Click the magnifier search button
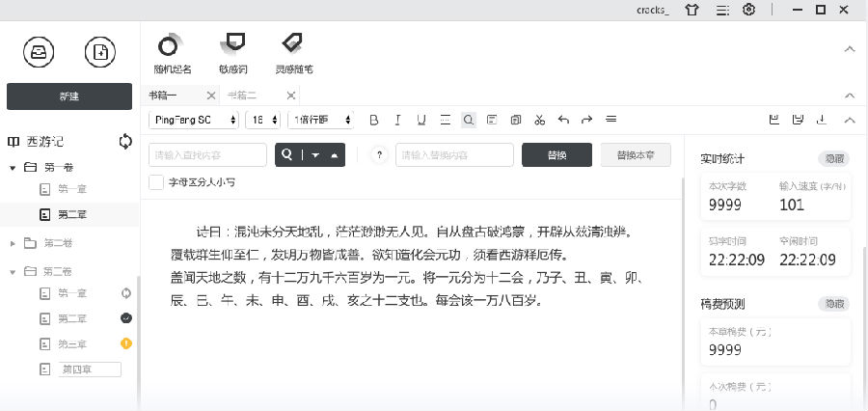 tap(286, 155)
